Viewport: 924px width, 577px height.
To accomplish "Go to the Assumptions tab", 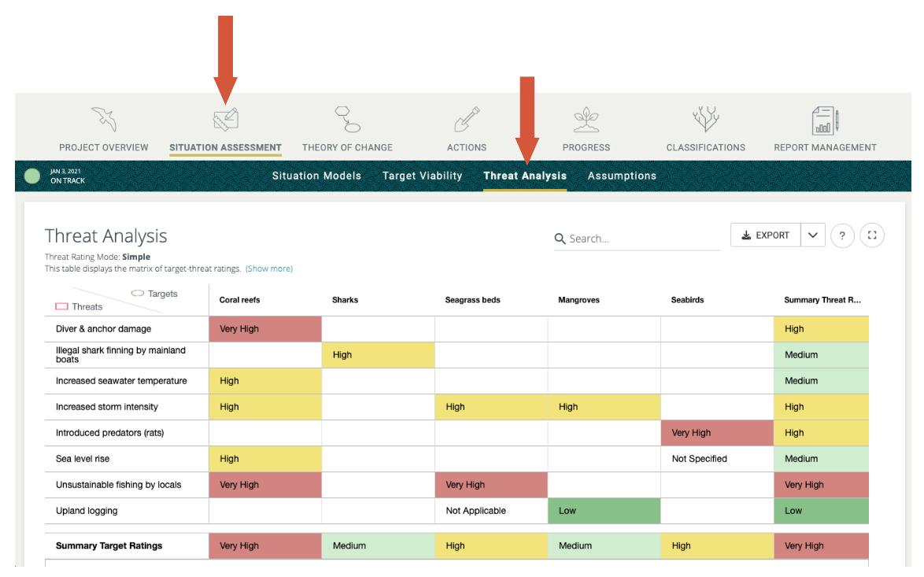I will 621,176.
